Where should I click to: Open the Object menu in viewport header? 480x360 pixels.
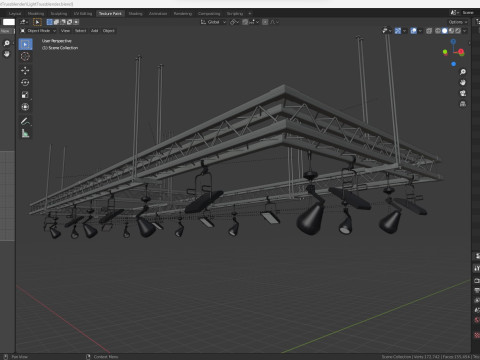[x=109, y=31]
